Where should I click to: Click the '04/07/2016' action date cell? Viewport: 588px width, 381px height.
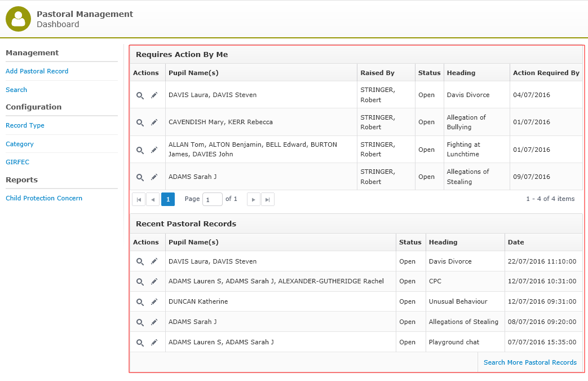[546, 95]
